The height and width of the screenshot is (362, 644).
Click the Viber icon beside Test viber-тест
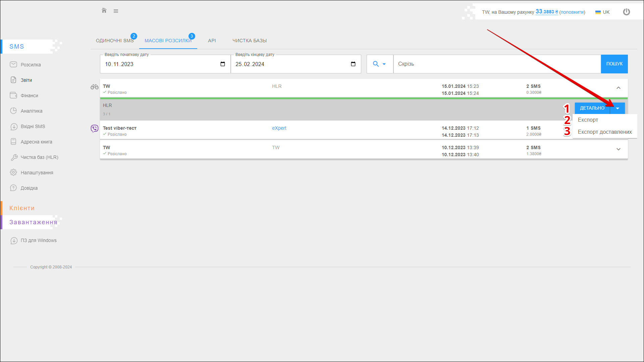pos(94,128)
